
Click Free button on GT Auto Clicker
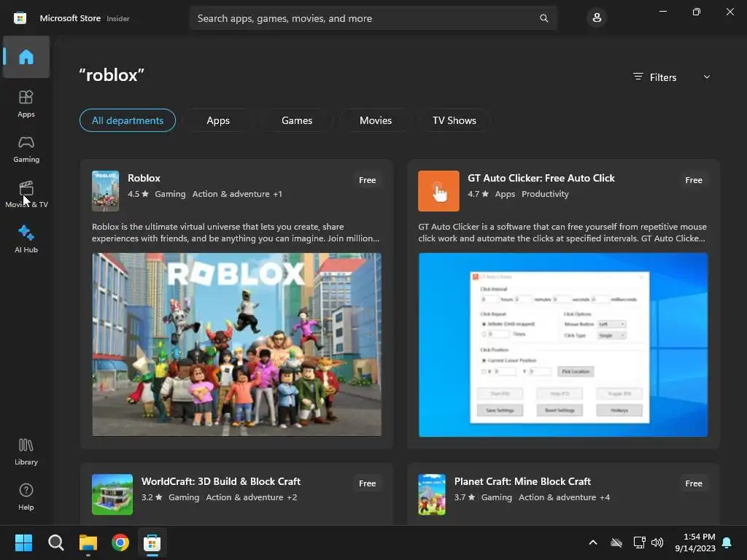tap(694, 180)
